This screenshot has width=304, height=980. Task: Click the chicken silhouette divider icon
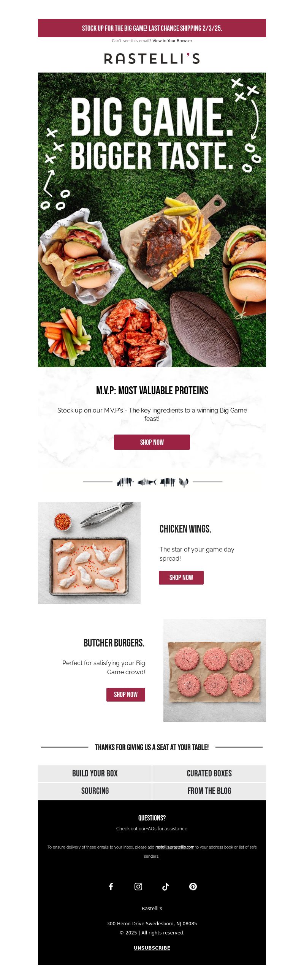184,482
